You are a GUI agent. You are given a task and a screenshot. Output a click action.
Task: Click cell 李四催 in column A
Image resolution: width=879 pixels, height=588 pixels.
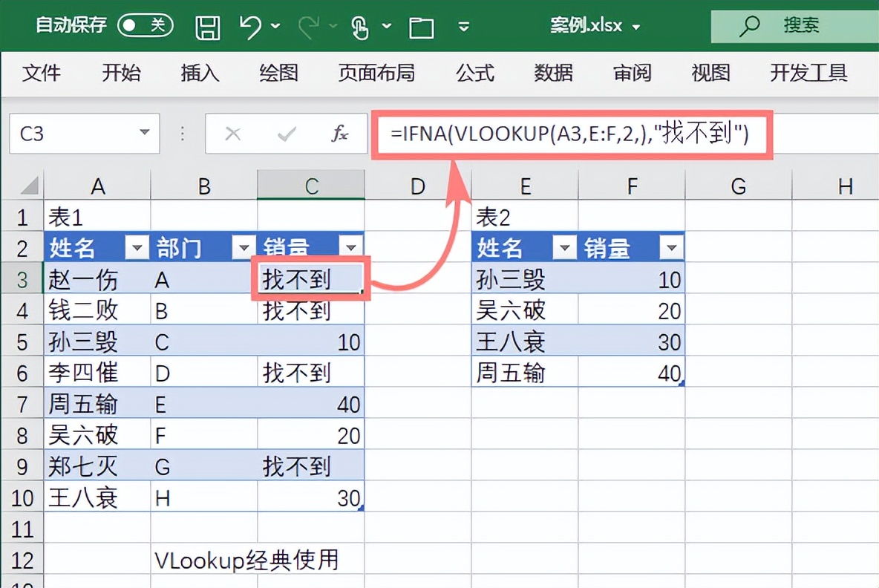click(97, 373)
